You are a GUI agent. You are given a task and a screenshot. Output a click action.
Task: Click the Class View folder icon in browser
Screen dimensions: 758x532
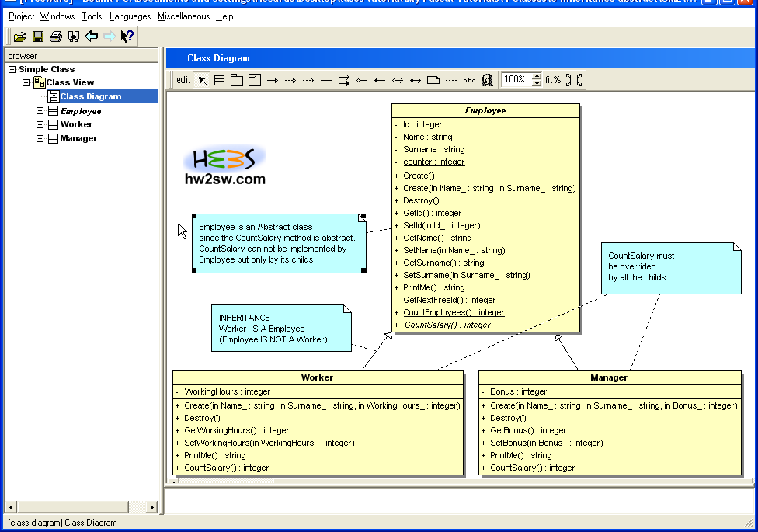(40, 82)
